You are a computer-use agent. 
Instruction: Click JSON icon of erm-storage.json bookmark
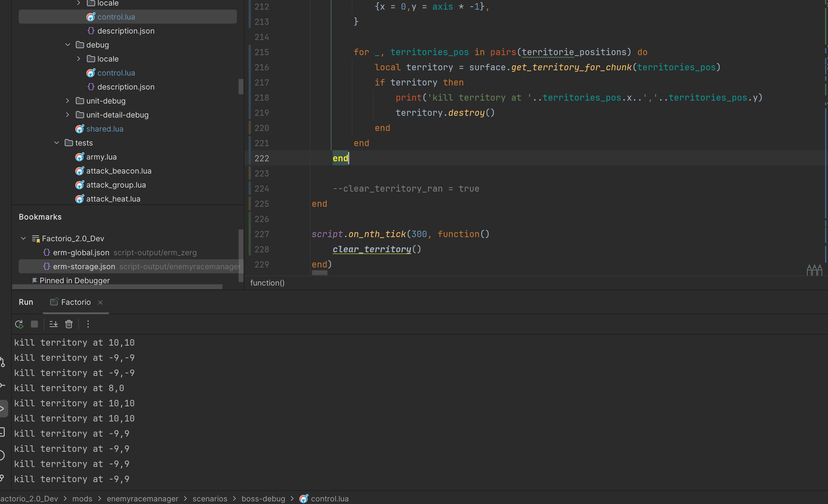coord(47,267)
